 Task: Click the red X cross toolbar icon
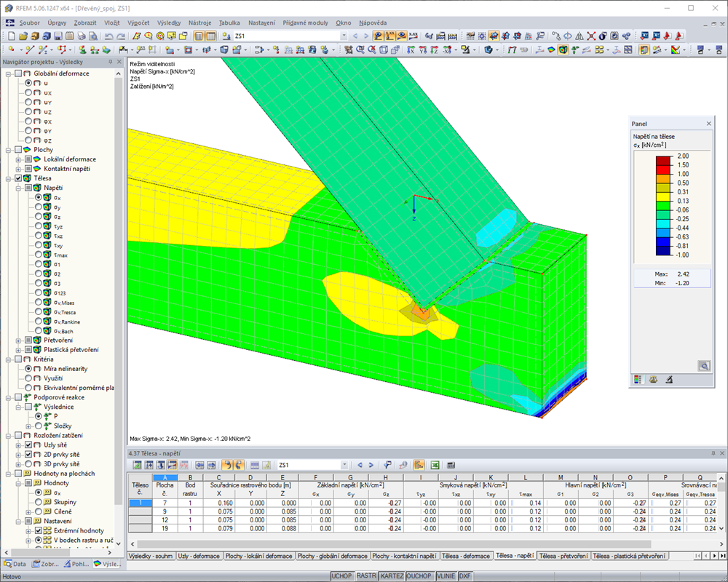(591, 36)
